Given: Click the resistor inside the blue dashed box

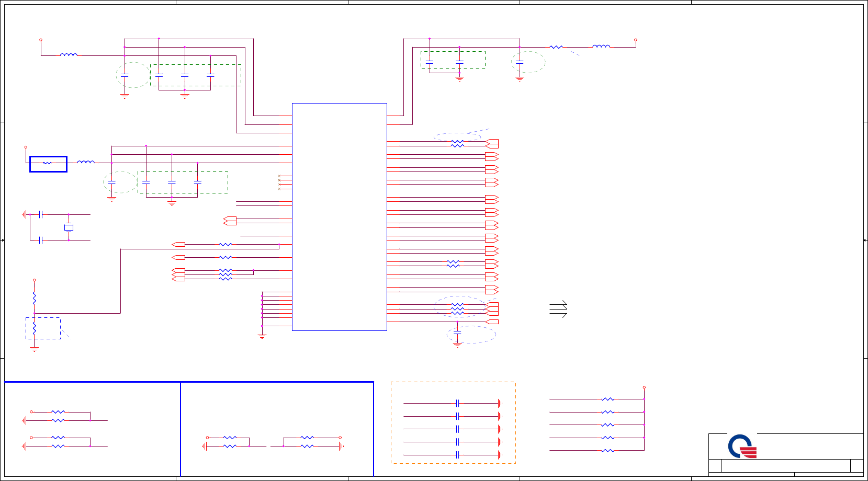Looking at the screenshot, I should click(35, 328).
